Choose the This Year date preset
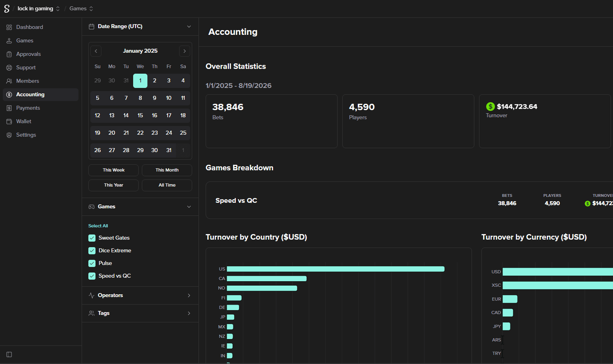613x364 pixels. click(x=113, y=185)
